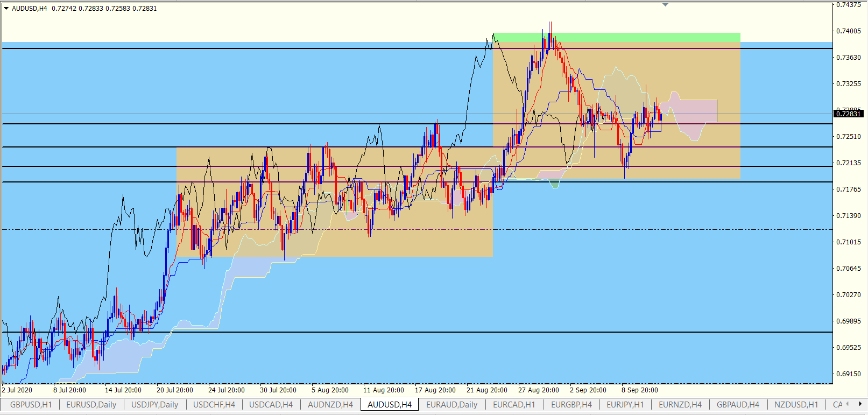Go to the AUDNZD,H4 chart tab
Screen dimensions: 868x415
330,405
